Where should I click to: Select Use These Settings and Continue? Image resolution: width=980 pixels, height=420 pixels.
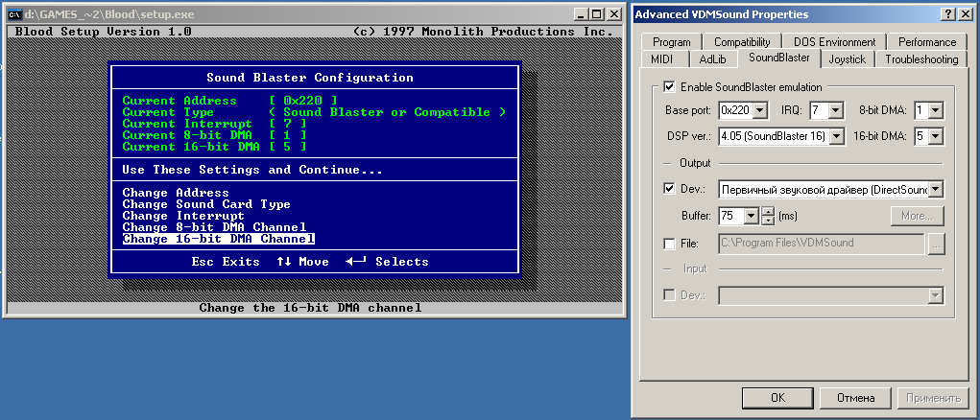click(x=251, y=170)
